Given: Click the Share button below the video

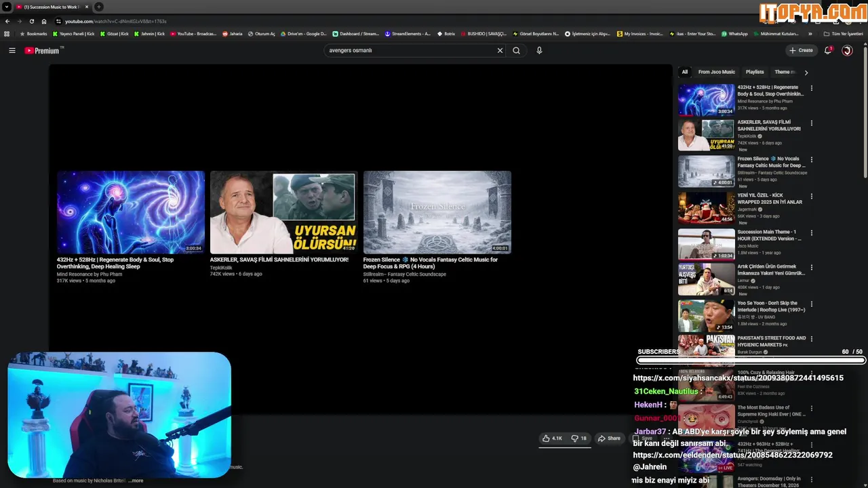Looking at the screenshot, I should click(609, 439).
